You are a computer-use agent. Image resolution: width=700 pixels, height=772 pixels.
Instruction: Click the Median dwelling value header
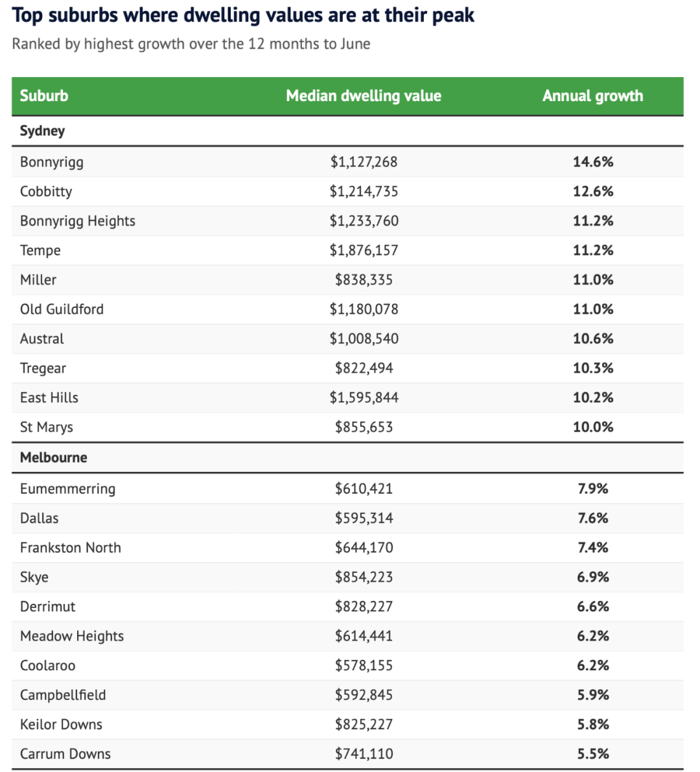click(364, 95)
